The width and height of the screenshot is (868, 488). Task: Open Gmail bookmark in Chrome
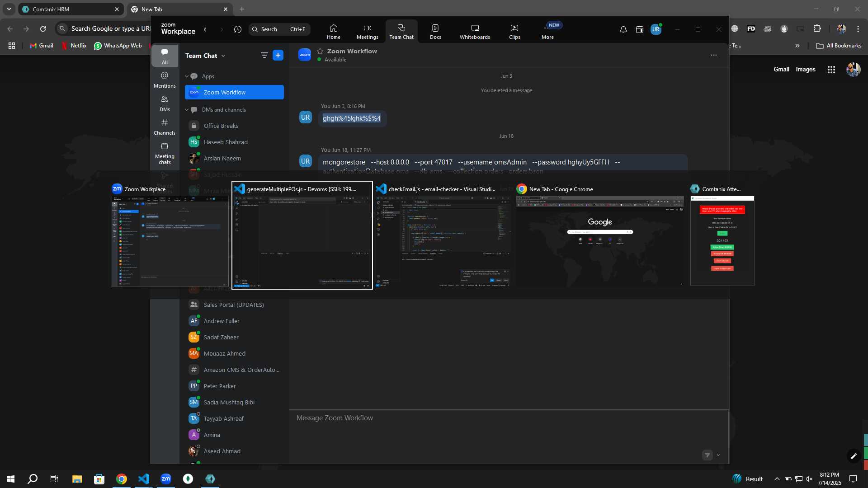click(41, 46)
